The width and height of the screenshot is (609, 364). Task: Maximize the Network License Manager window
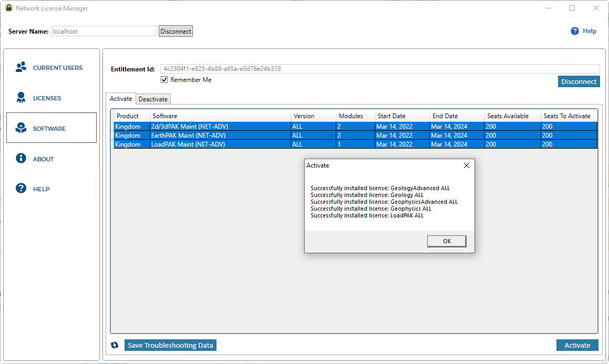(572, 8)
